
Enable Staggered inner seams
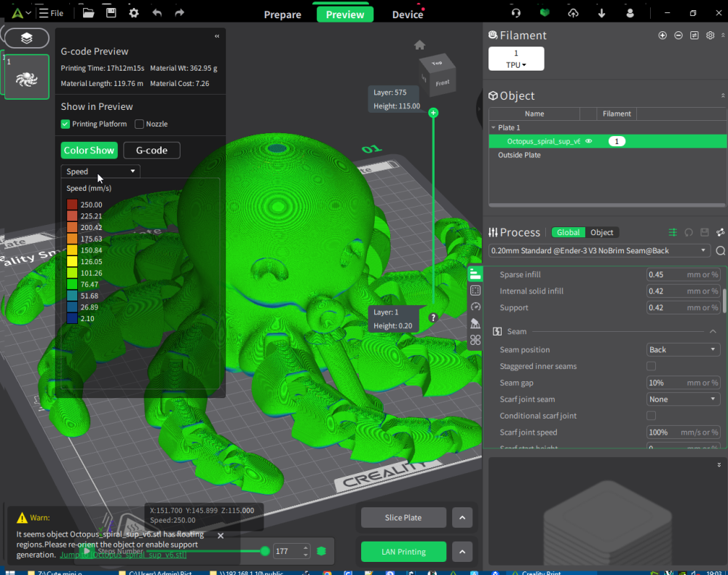click(651, 366)
